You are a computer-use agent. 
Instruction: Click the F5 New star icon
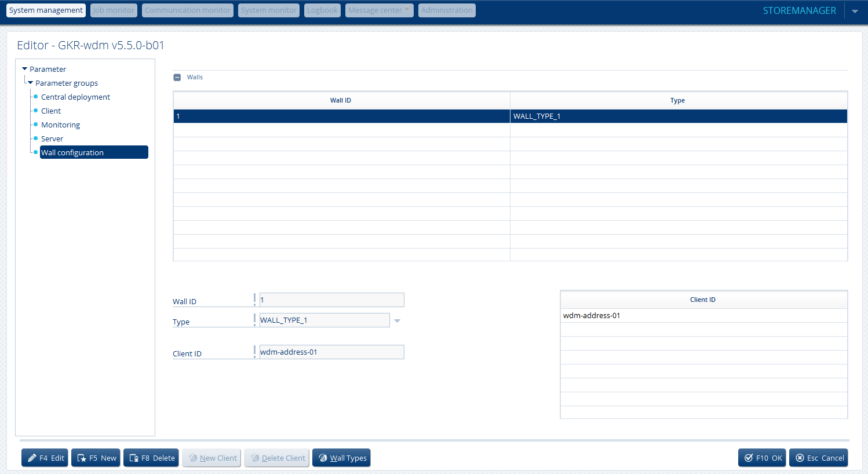pyautogui.click(x=82, y=458)
